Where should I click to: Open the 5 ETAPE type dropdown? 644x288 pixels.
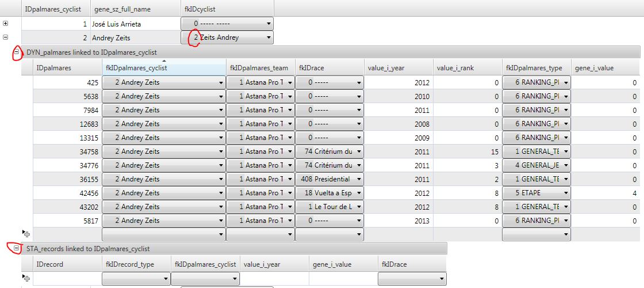(x=565, y=193)
